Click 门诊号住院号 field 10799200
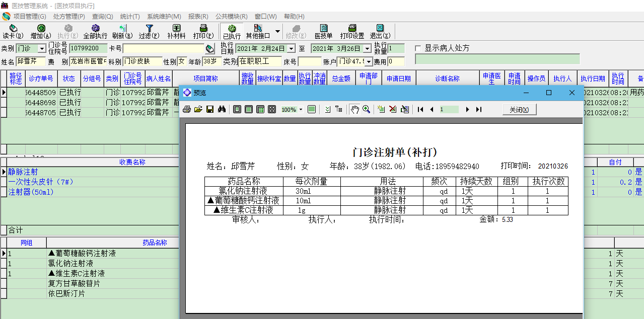 click(x=88, y=49)
